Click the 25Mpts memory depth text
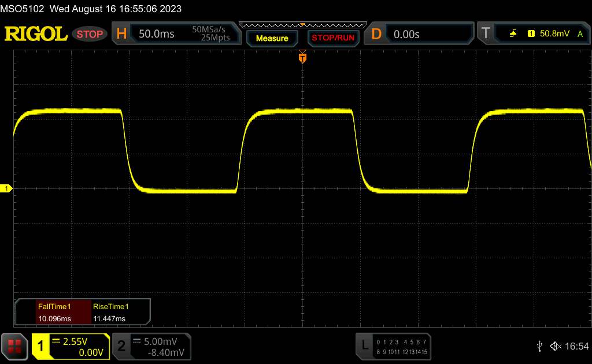Viewport: 592px width, 364px height. (x=215, y=38)
